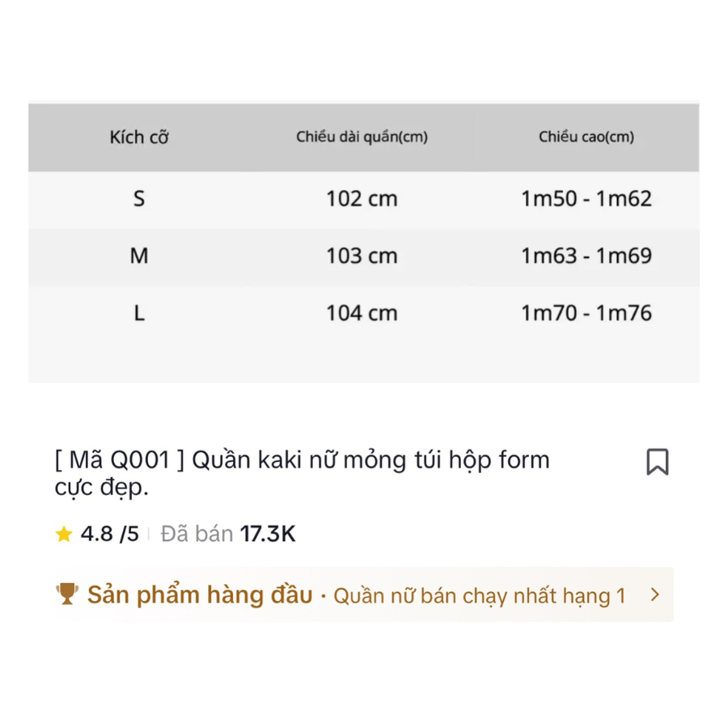This screenshot has height=728, width=728.
Task: Click the 102 cm length cell
Action: click(x=362, y=199)
